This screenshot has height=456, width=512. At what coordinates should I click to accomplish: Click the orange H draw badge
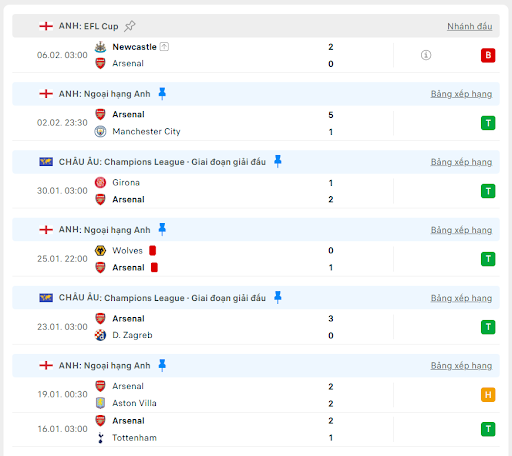(488, 395)
